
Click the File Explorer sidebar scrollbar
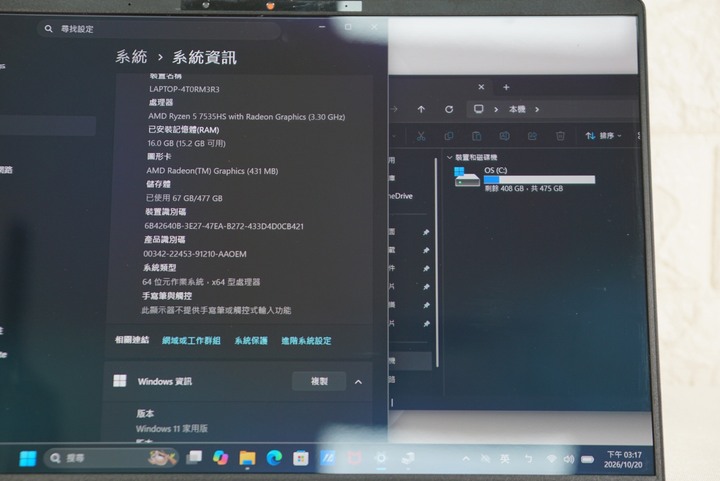pyautogui.click(x=437, y=262)
